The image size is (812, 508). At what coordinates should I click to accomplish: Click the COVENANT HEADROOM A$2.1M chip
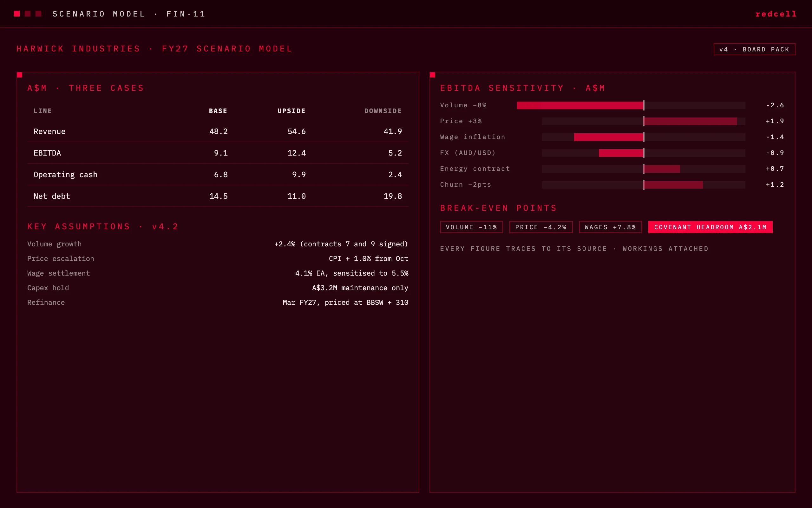tap(710, 227)
